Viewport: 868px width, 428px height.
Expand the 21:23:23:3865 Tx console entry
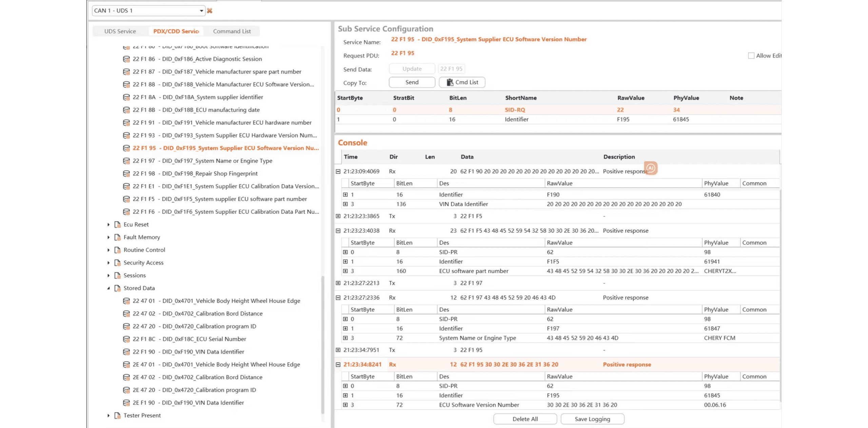pyautogui.click(x=338, y=216)
